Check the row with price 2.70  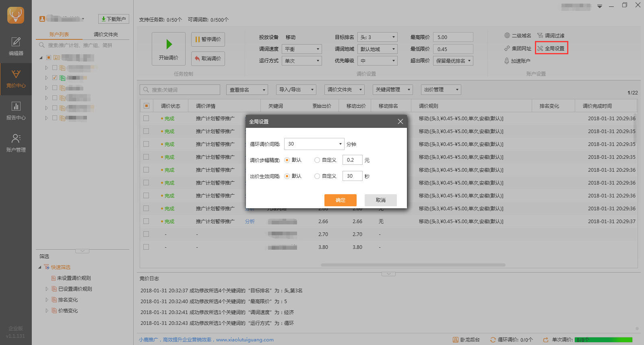coord(146,234)
